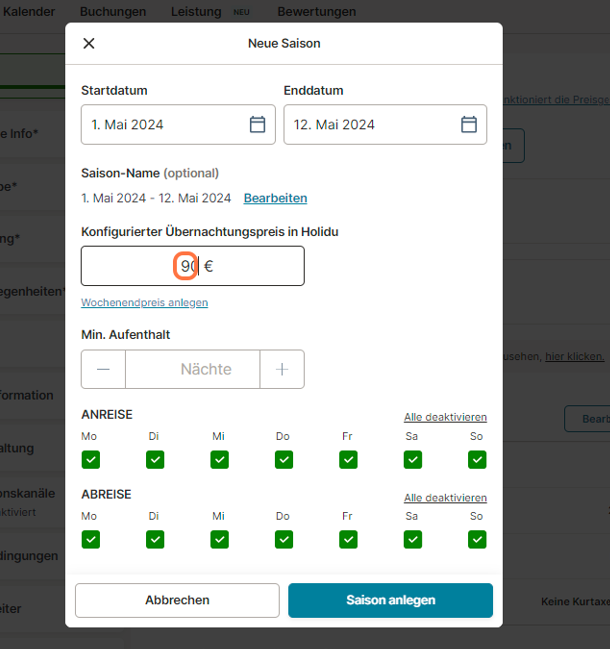Close the Neue Saison dialog with X
610x649 pixels.
(x=89, y=43)
